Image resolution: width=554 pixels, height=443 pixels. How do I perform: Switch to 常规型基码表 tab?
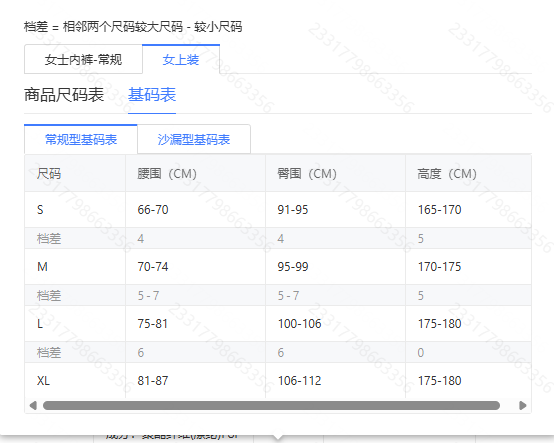pyautogui.click(x=81, y=140)
